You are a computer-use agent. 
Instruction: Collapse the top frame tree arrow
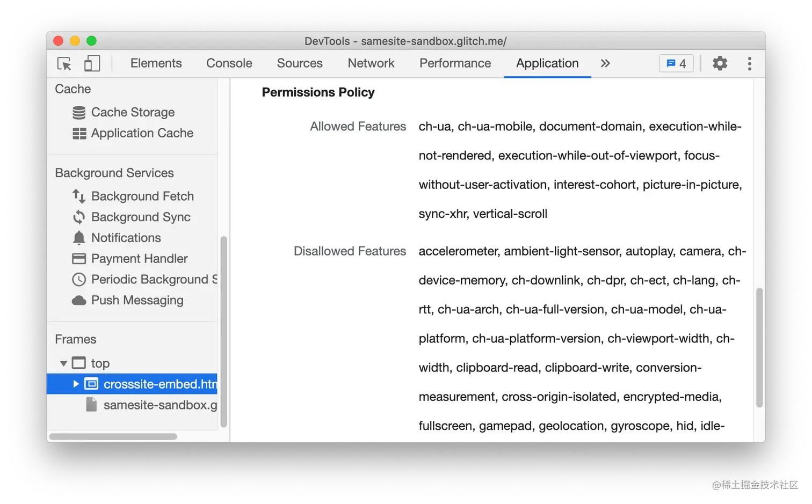(63, 363)
